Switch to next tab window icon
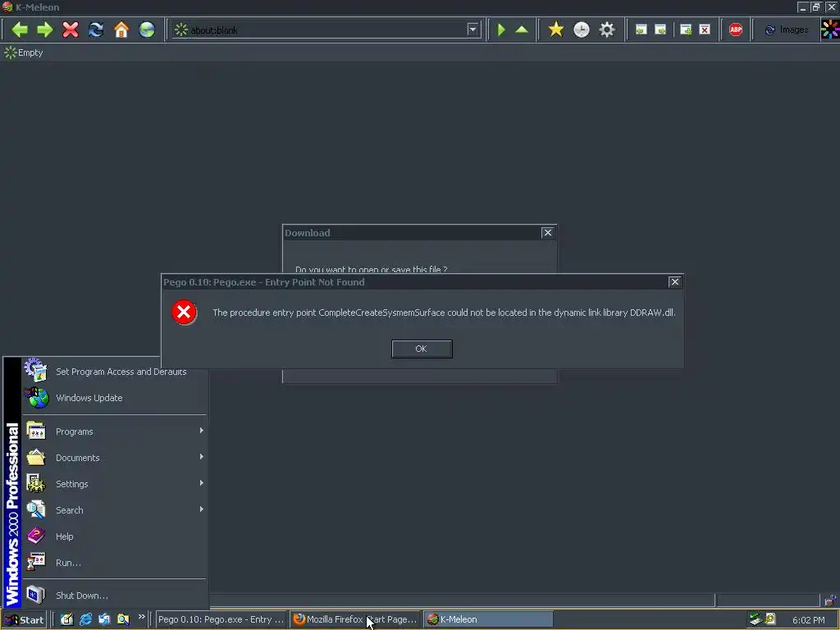Viewport: 840px width, 630px height. click(x=660, y=30)
